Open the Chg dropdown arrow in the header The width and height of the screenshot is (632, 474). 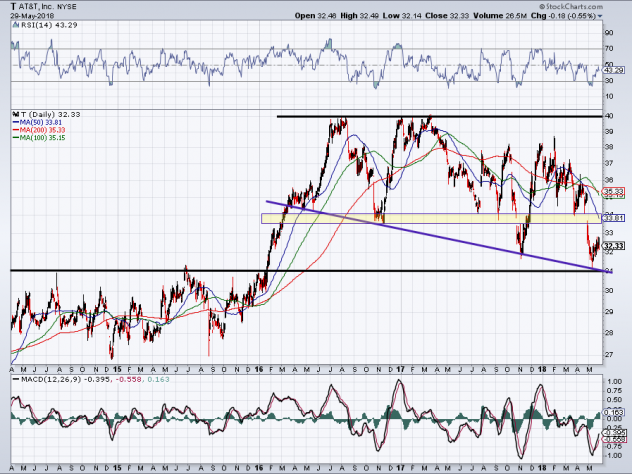(x=600, y=17)
